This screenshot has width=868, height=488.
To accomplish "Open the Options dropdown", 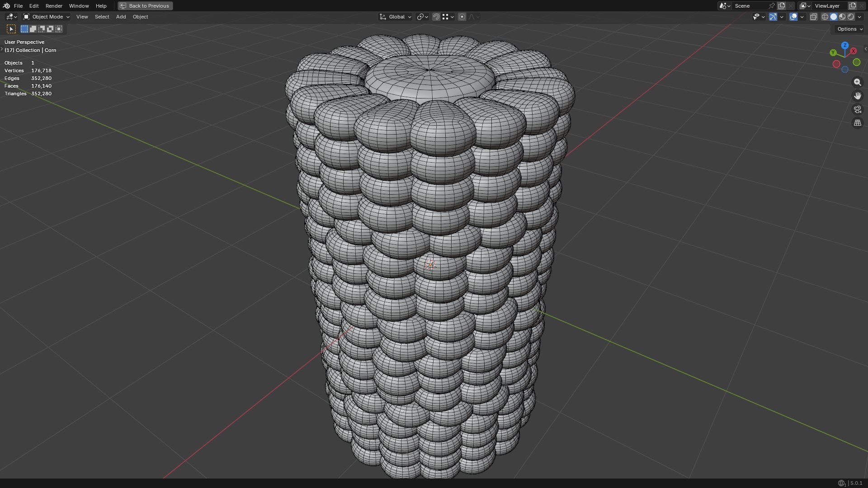I will point(849,29).
